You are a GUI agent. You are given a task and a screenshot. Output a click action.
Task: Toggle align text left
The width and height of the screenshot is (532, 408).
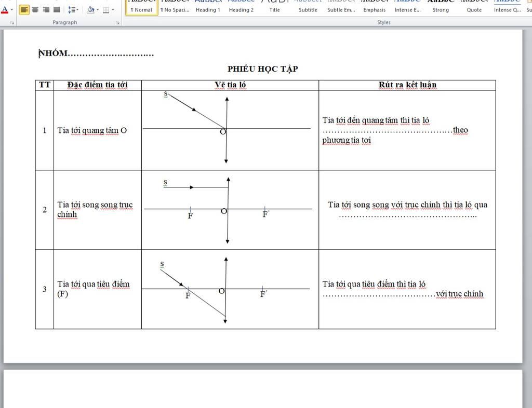[x=24, y=10]
